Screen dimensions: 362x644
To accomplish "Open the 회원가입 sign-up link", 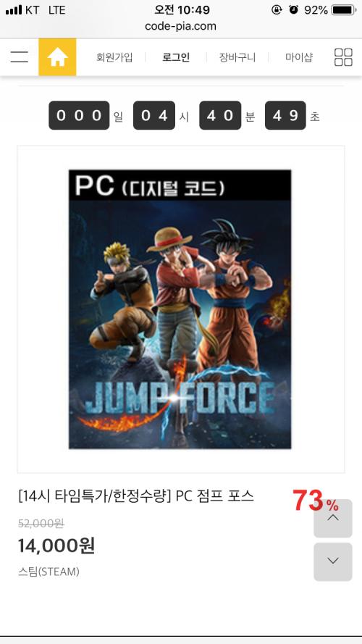I will click(x=114, y=57).
